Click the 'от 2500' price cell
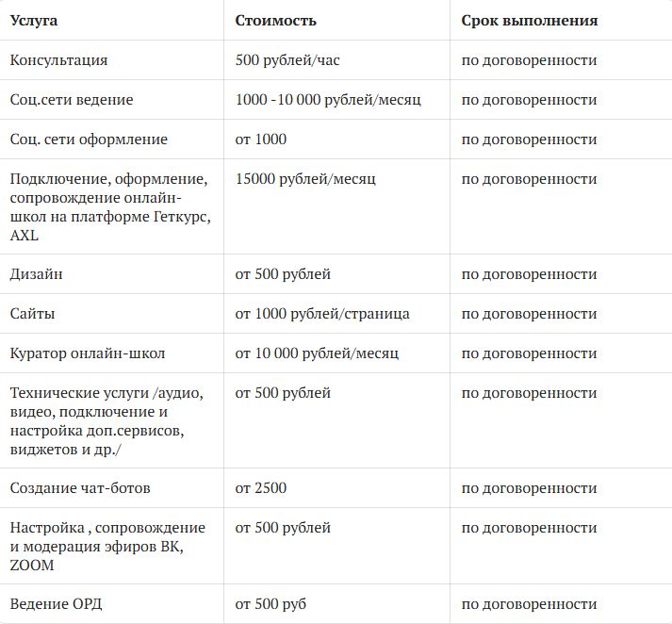This screenshot has width=672, height=624. pos(260,488)
